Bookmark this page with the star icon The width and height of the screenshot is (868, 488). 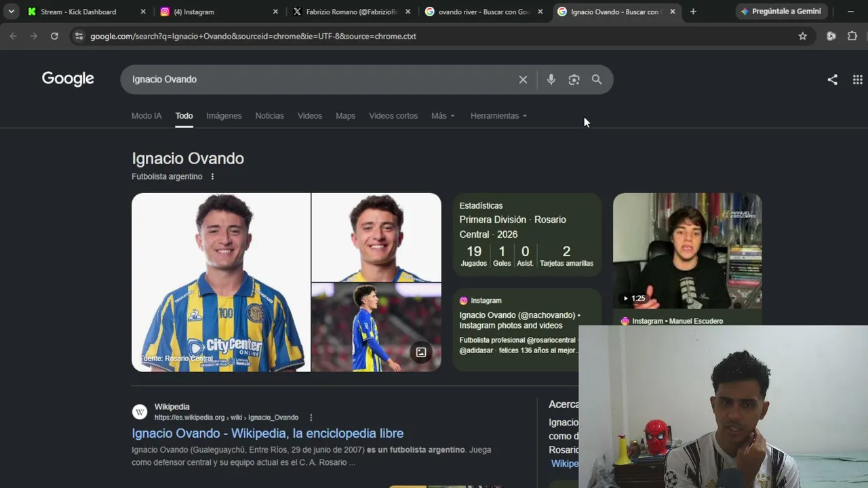[x=803, y=36]
